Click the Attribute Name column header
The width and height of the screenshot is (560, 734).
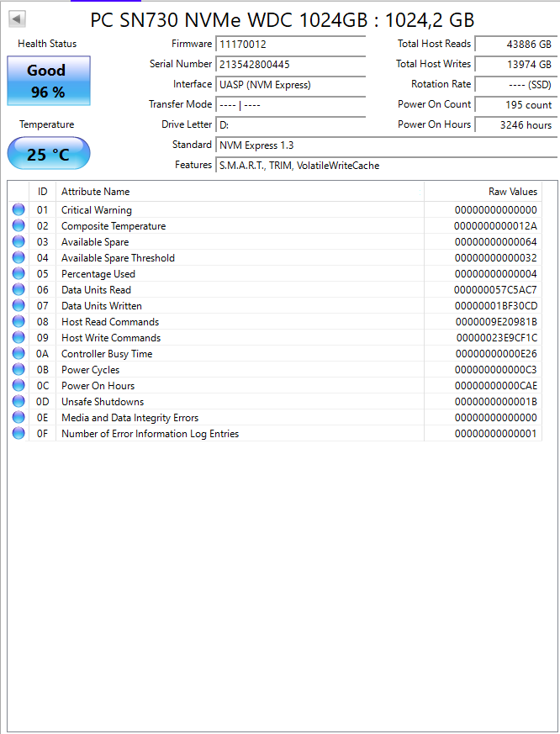(x=240, y=192)
